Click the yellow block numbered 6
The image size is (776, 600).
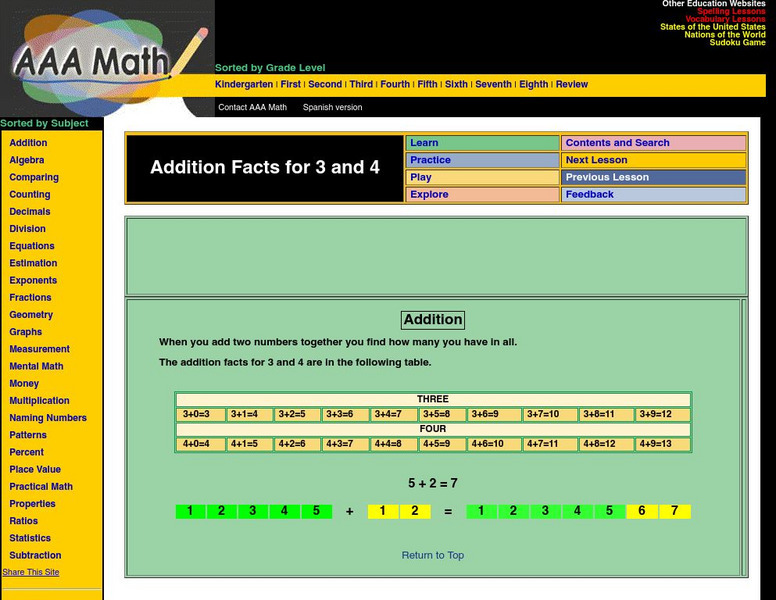pos(642,511)
